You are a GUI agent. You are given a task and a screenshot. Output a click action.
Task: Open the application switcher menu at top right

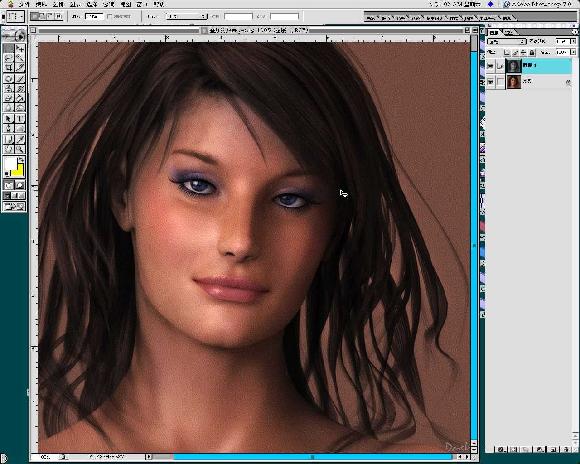click(538, 4)
